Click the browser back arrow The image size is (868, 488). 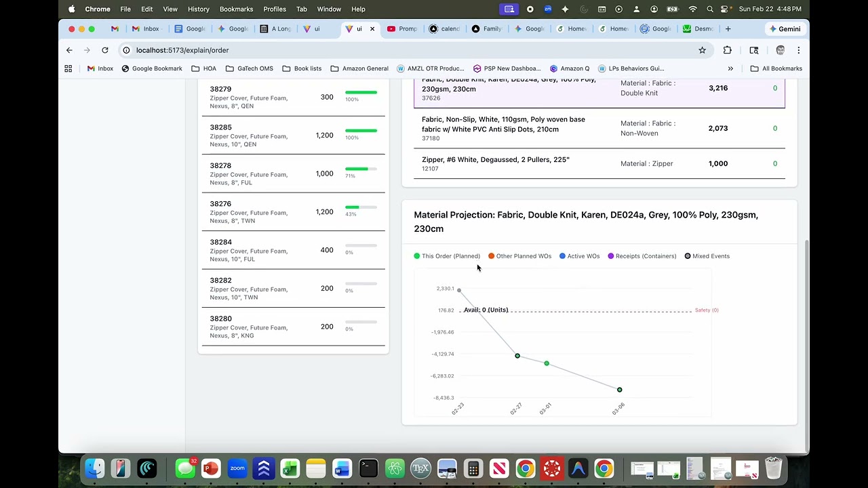[69, 50]
